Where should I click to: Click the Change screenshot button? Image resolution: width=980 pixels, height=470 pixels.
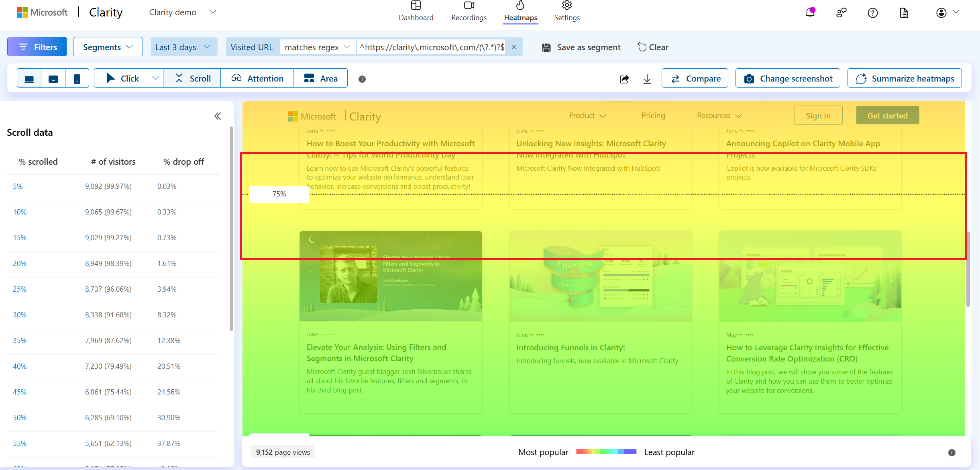click(x=788, y=78)
